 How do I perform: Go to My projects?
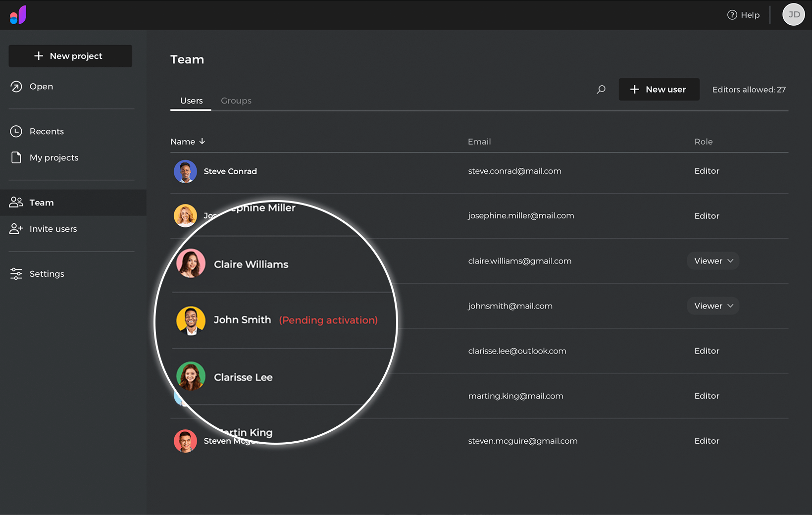pyautogui.click(x=54, y=157)
